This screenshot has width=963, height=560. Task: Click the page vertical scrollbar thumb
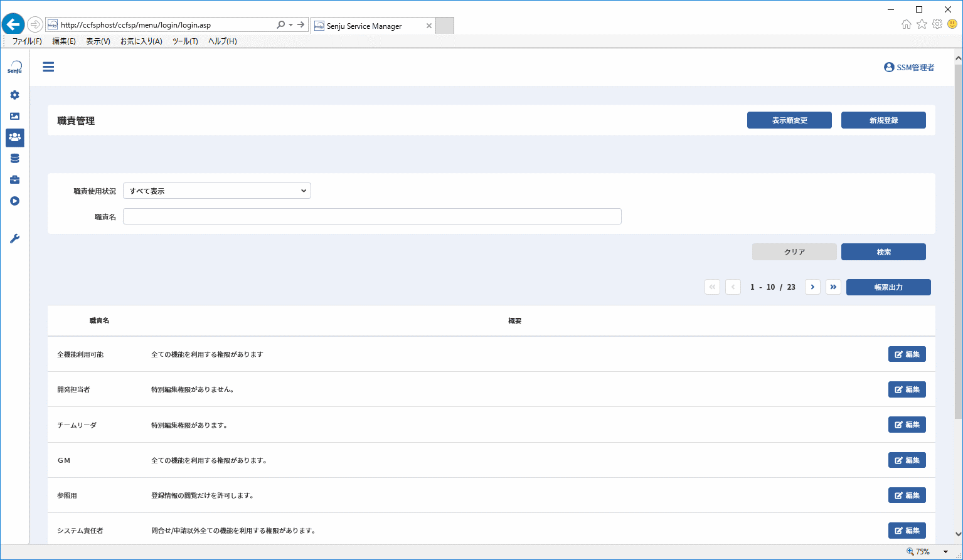[x=958, y=241]
